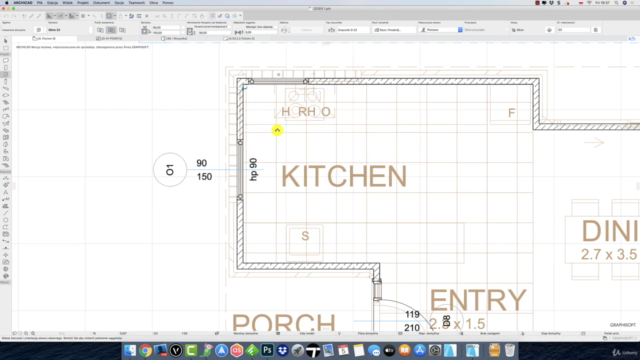Select the Line tool in the toolbox
The width and height of the screenshot is (640, 360).
coord(6,213)
